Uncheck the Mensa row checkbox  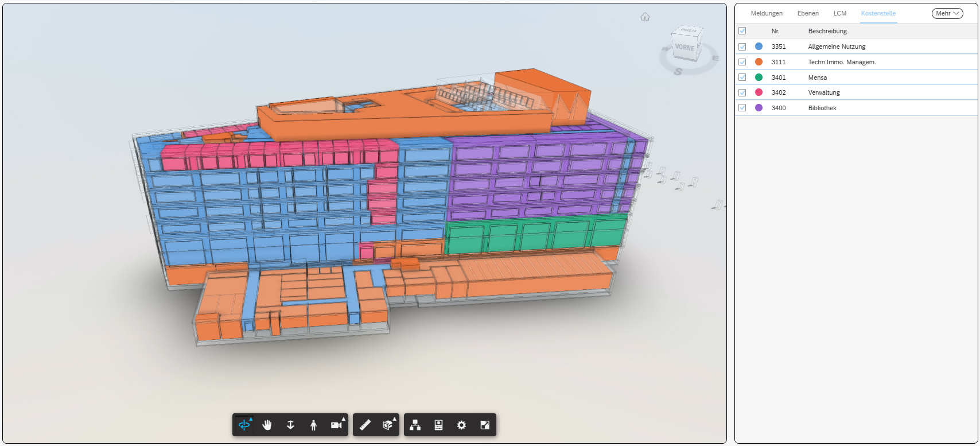pyautogui.click(x=742, y=77)
